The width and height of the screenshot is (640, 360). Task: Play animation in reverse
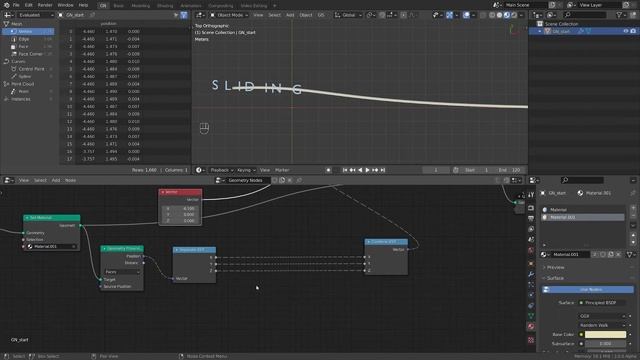tap(360, 170)
